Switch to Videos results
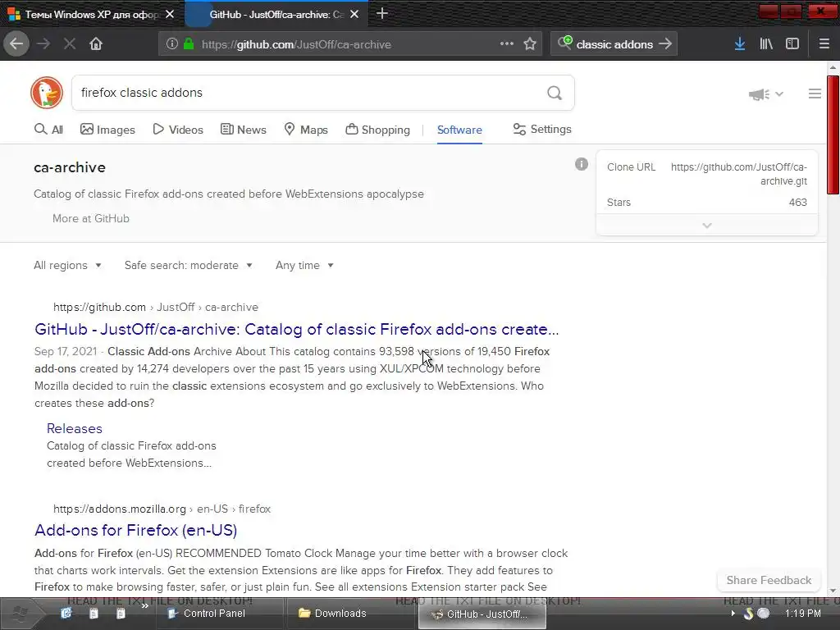Viewport: 840px width, 630px height. tap(178, 129)
